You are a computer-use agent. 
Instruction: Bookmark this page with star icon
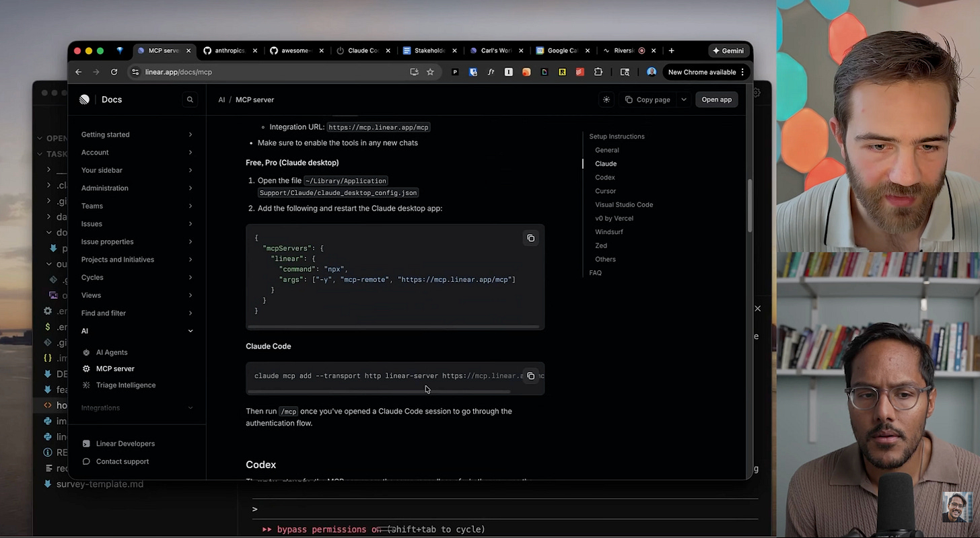(x=430, y=72)
